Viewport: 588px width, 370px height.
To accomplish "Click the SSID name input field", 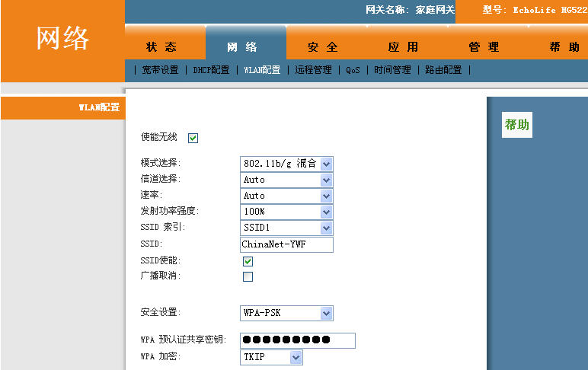I will click(286, 244).
